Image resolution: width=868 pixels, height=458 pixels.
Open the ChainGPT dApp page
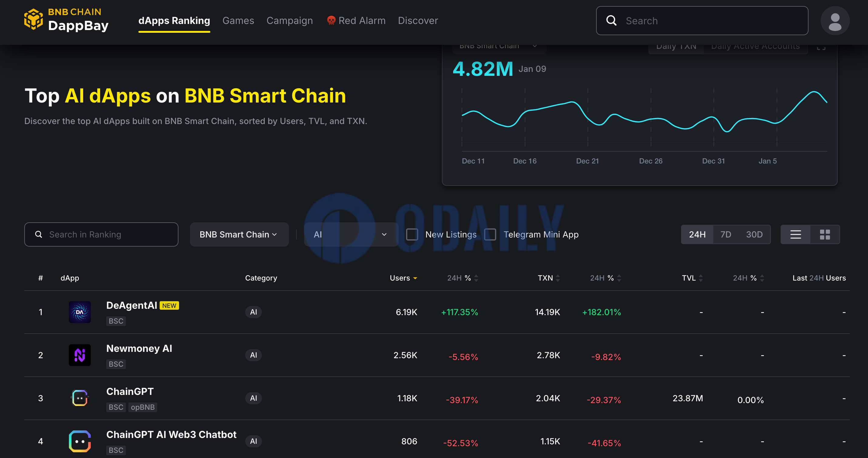pos(130,392)
